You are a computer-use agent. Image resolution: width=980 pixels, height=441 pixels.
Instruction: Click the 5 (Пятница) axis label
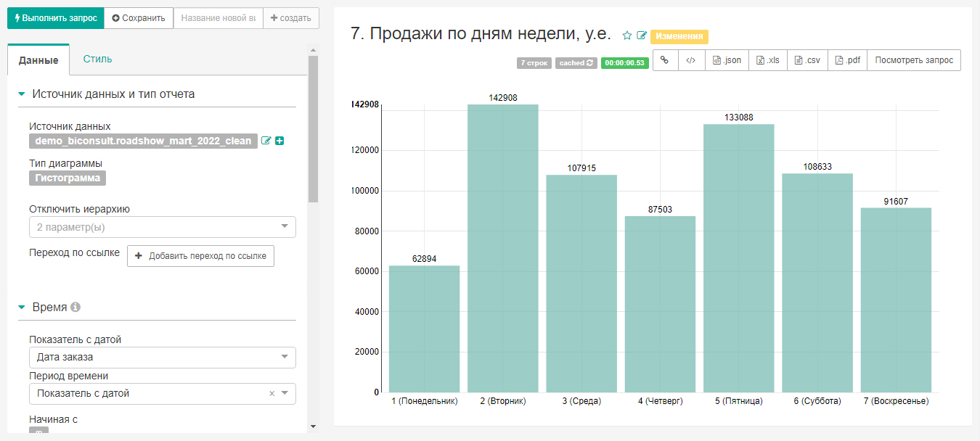[x=739, y=401]
